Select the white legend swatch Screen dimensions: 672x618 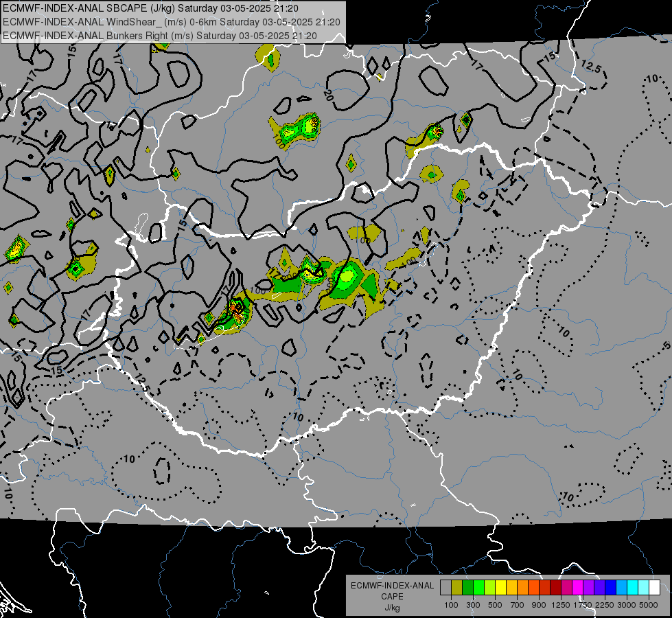pos(654,588)
